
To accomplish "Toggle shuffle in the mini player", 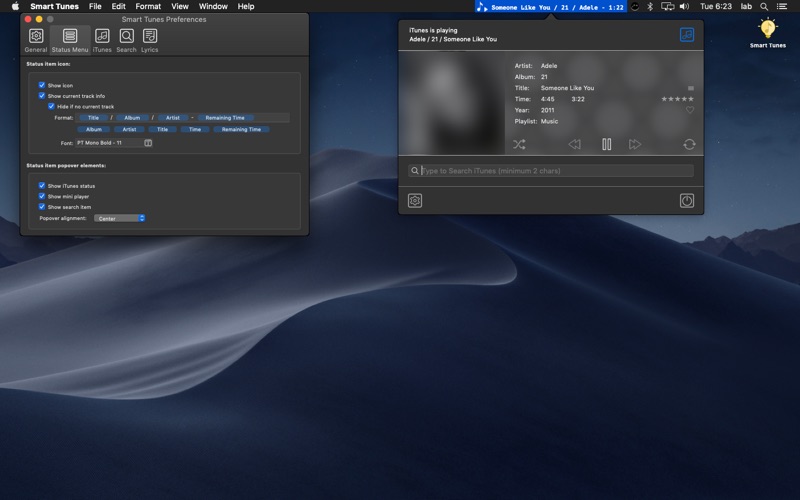I will pos(519,144).
